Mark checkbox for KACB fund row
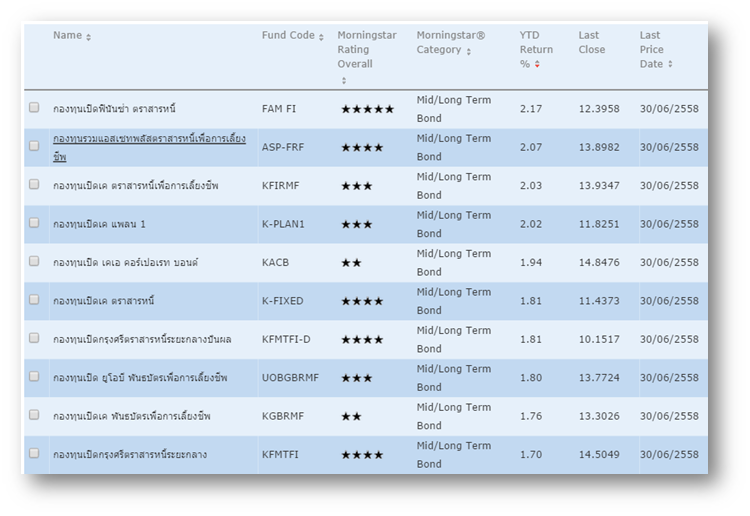750x516 pixels. [34, 261]
